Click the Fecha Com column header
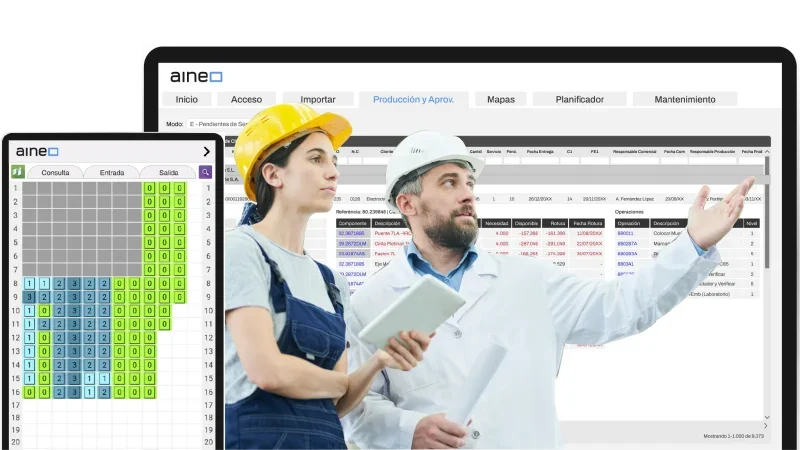Image resolution: width=800 pixels, height=450 pixels. [x=673, y=152]
